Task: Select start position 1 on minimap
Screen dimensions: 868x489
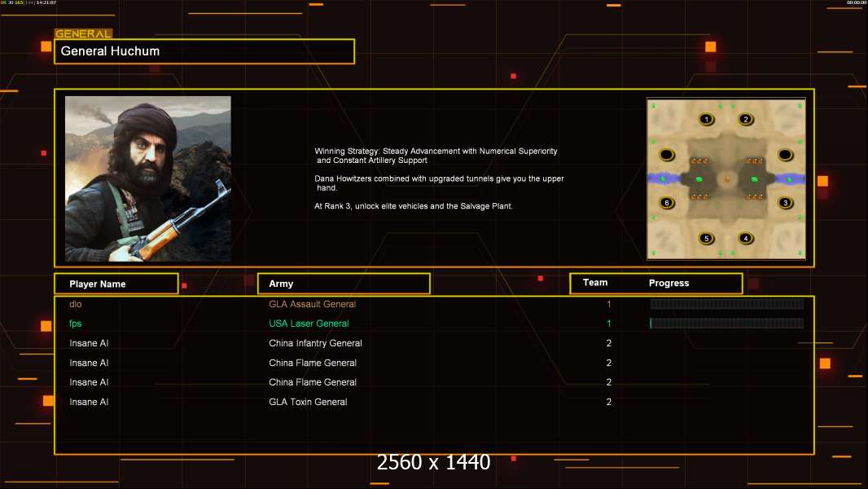Action: (x=706, y=119)
